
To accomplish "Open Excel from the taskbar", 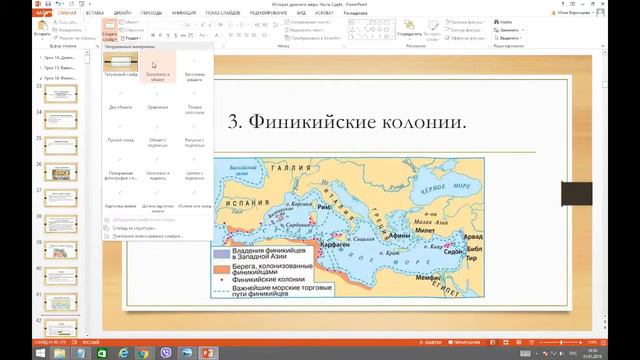I will [102, 353].
